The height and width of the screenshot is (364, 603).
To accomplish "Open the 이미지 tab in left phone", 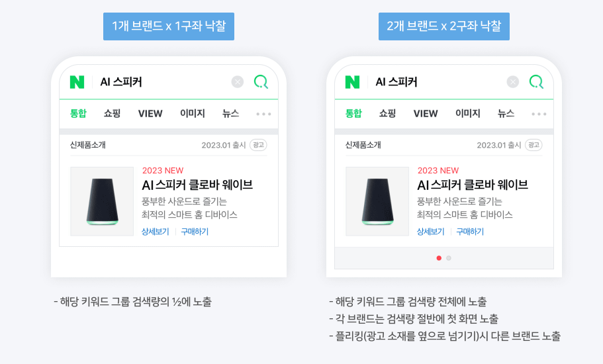I will pyautogui.click(x=193, y=113).
